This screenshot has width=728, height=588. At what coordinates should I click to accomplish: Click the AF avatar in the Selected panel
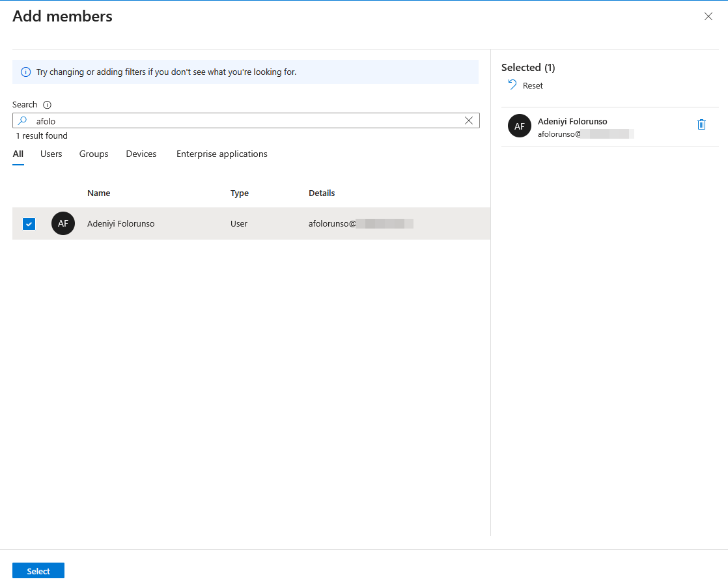pyautogui.click(x=519, y=126)
